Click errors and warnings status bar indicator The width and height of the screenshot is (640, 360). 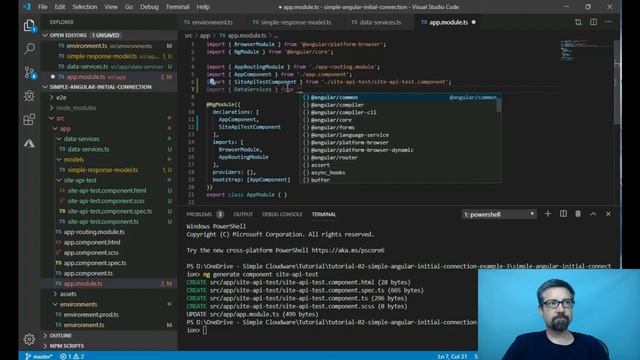pos(72,356)
